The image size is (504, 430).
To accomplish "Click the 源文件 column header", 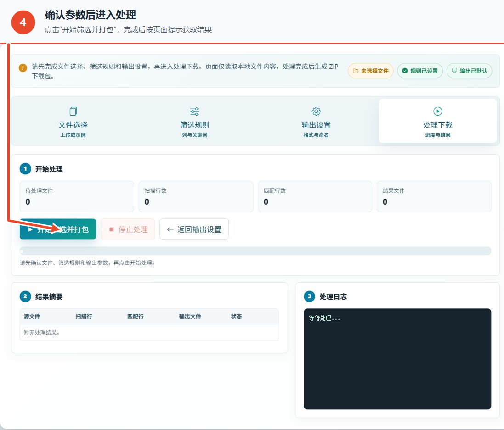I will pos(32,316).
